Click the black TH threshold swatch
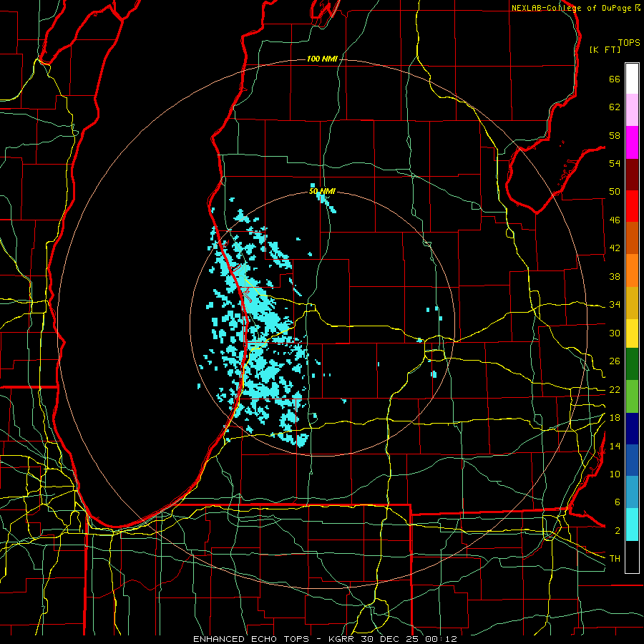Screen dimensions: 644x644 tap(632, 557)
